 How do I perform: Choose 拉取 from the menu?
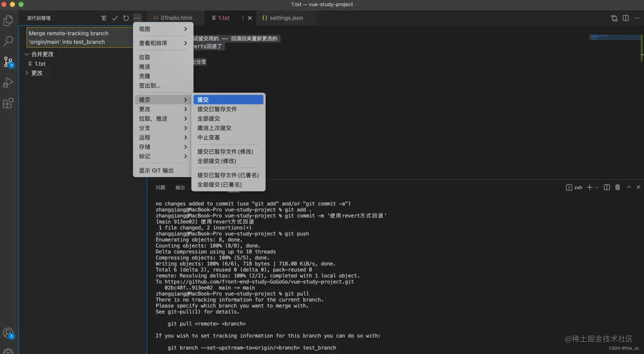(x=163, y=57)
